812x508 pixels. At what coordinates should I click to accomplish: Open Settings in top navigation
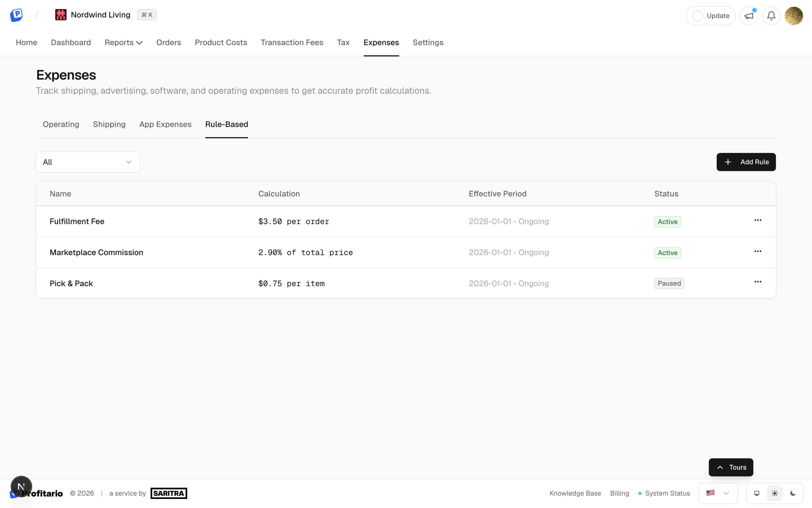[x=428, y=42]
